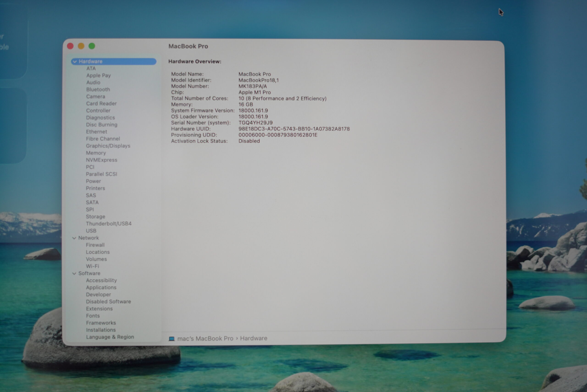Select USB in the sidebar
Image resolution: width=587 pixels, height=392 pixels.
pos(91,231)
